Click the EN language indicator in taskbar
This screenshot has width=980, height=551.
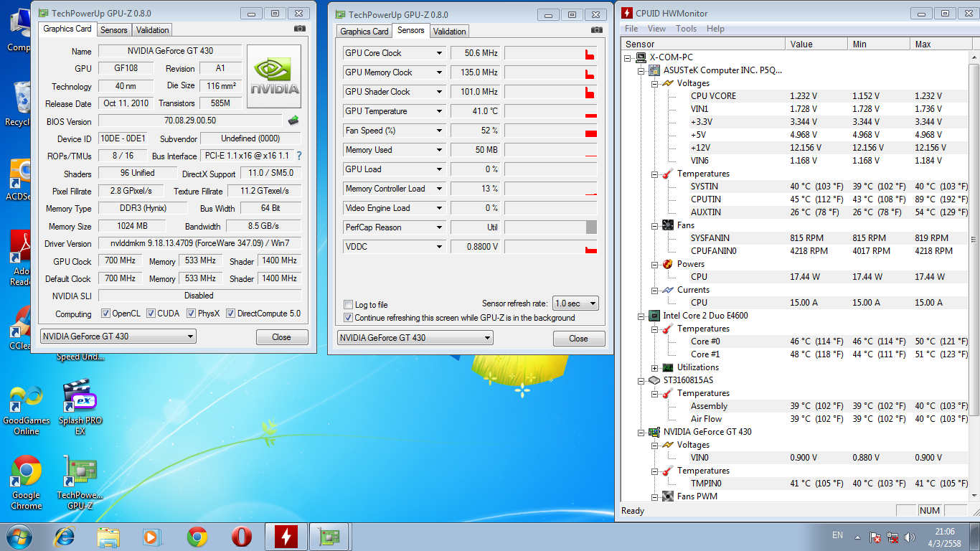pos(837,535)
